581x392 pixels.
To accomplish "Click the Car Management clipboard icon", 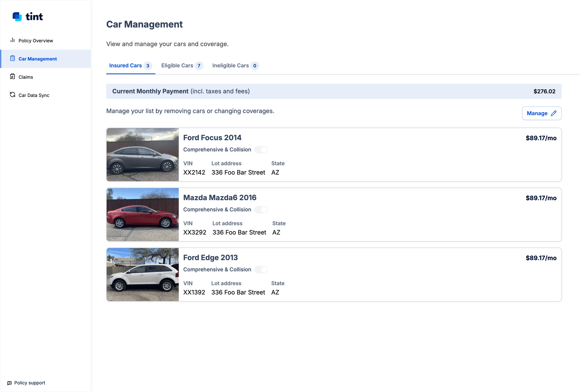I will point(12,58).
